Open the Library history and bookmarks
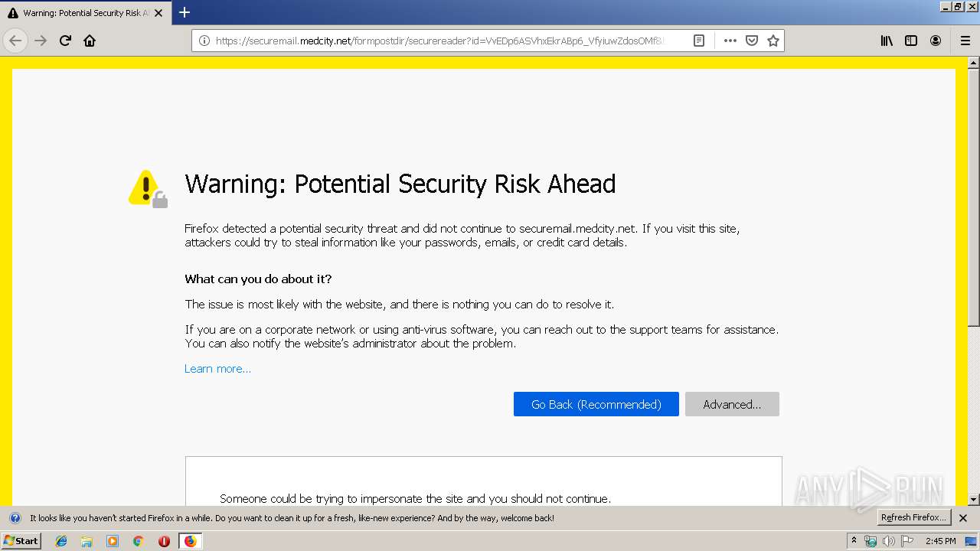The image size is (980, 551). (x=887, y=41)
